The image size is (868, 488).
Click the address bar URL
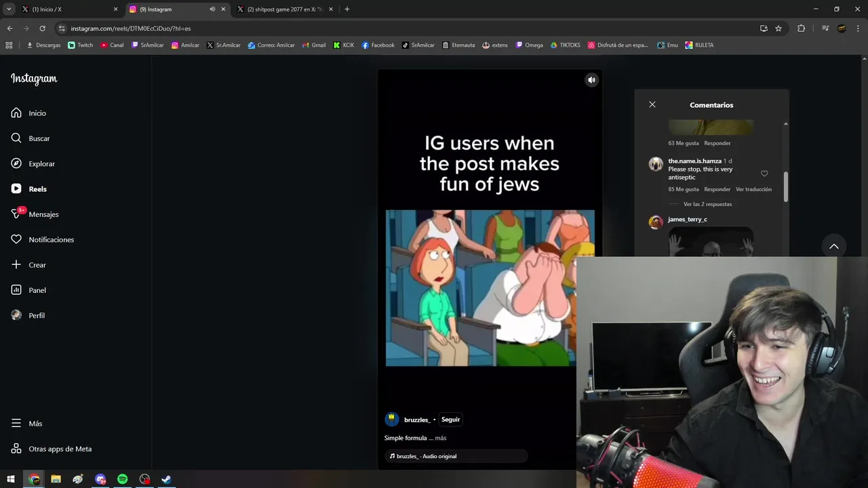pos(131,28)
